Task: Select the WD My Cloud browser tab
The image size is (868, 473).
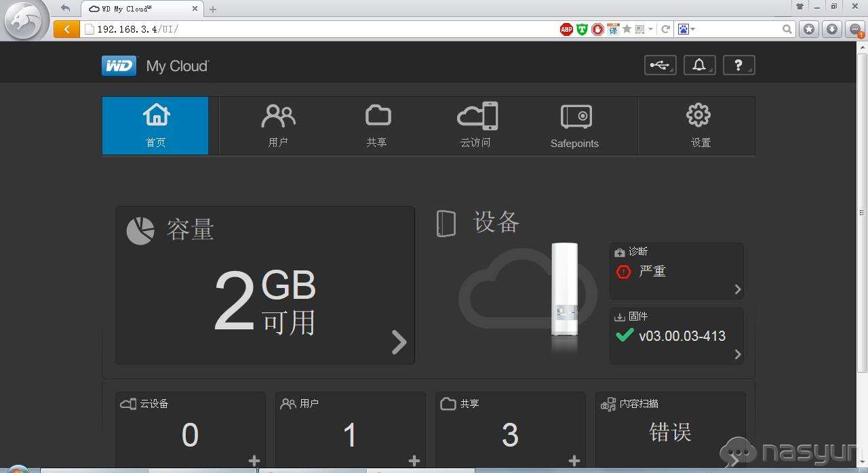Action: click(142, 9)
